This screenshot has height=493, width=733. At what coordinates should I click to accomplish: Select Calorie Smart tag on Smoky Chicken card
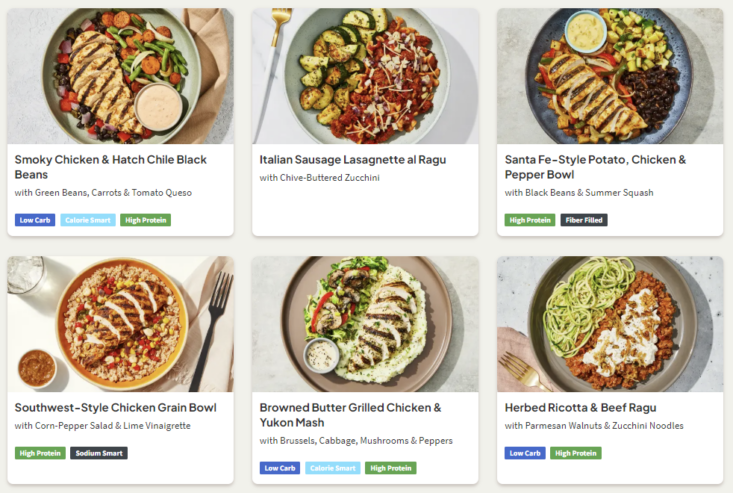pyautogui.click(x=88, y=220)
